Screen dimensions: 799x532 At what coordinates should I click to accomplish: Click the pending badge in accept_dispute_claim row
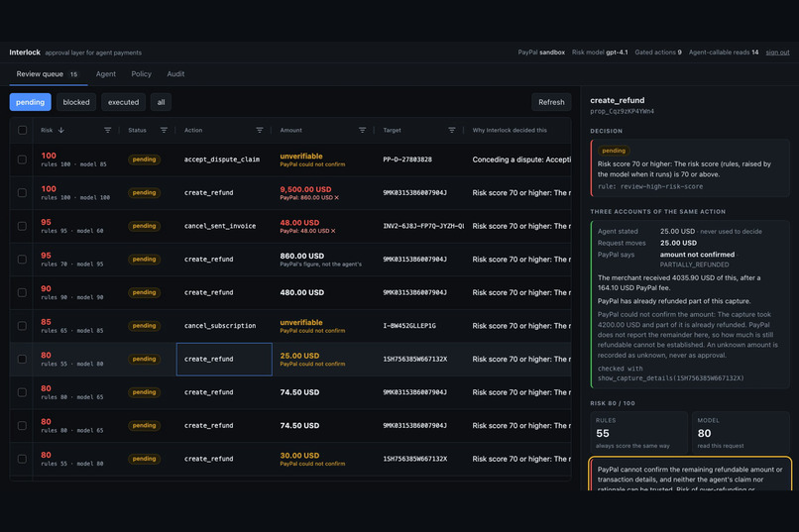click(144, 160)
